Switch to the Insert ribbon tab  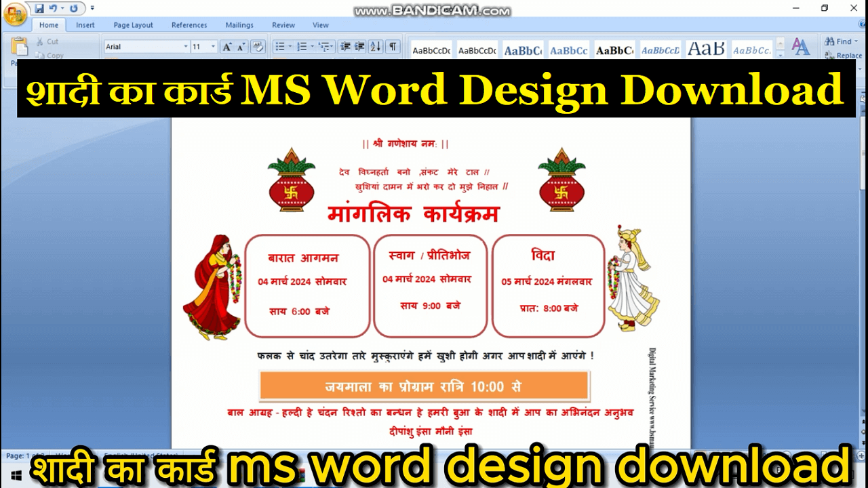(85, 25)
